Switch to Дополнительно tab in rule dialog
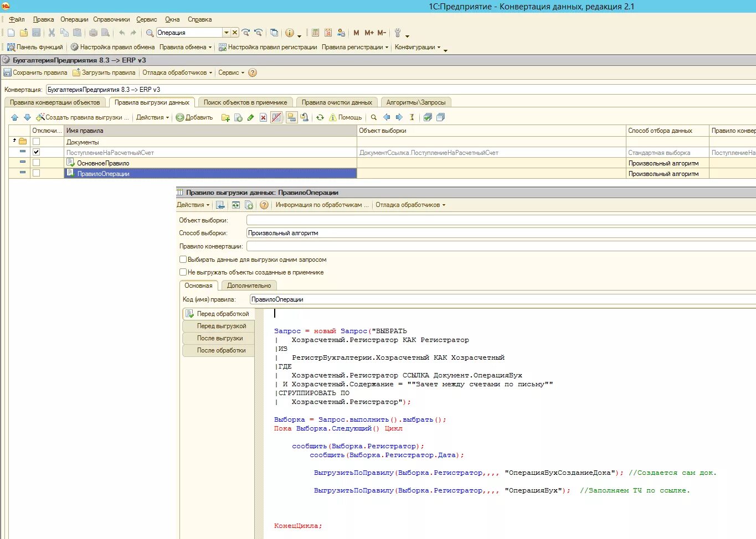756x539 pixels. pos(249,286)
